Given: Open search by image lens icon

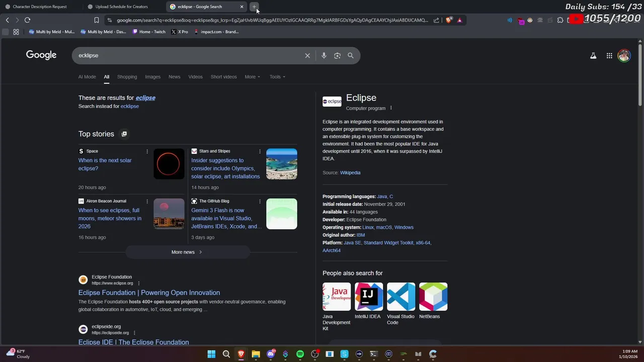Looking at the screenshot, I should tap(337, 56).
